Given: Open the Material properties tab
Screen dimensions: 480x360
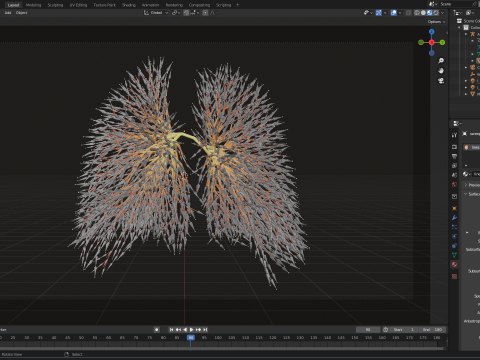Looking at the screenshot, I should (x=454, y=265).
